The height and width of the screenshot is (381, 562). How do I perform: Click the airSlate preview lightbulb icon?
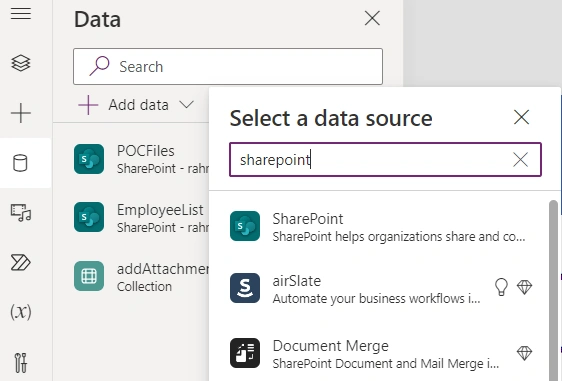tap(501, 287)
